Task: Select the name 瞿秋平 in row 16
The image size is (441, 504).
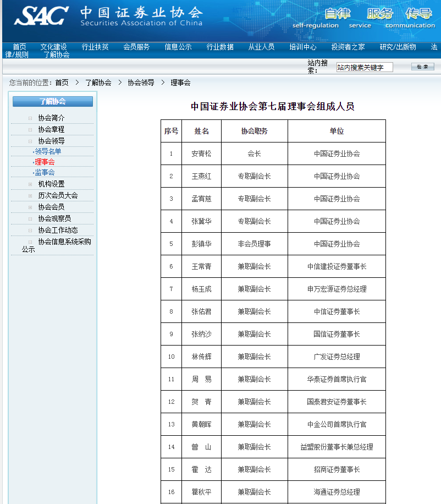Action: pos(201,492)
